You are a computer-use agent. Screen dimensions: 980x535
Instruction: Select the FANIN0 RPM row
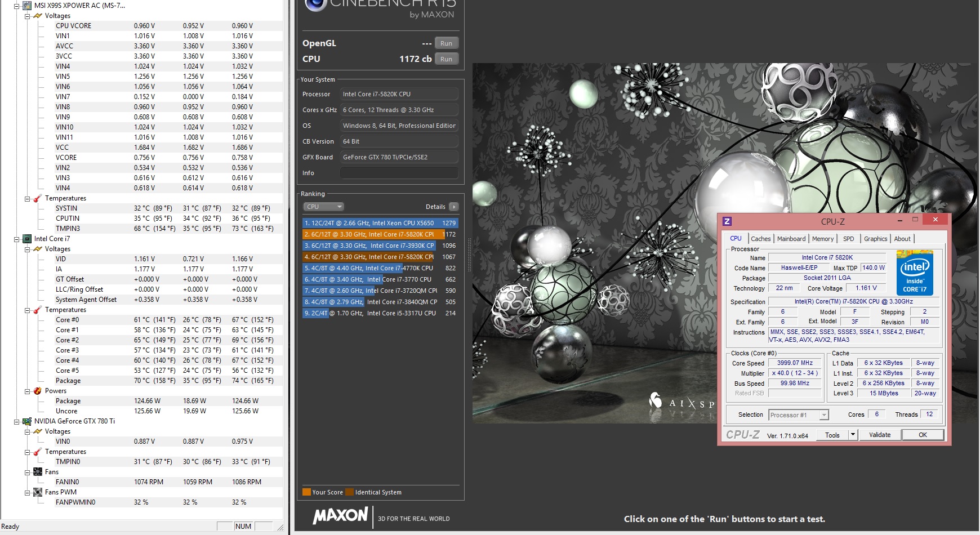point(168,482)
